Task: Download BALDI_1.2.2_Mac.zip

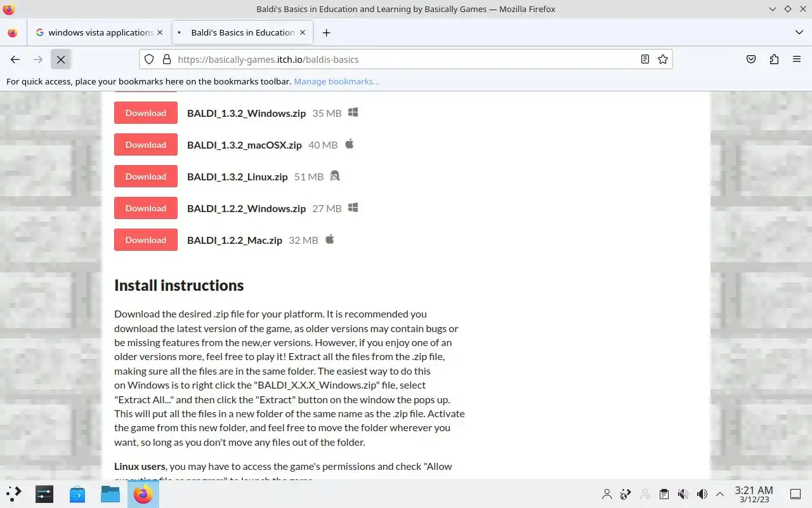Action: (x=145, y=240)
